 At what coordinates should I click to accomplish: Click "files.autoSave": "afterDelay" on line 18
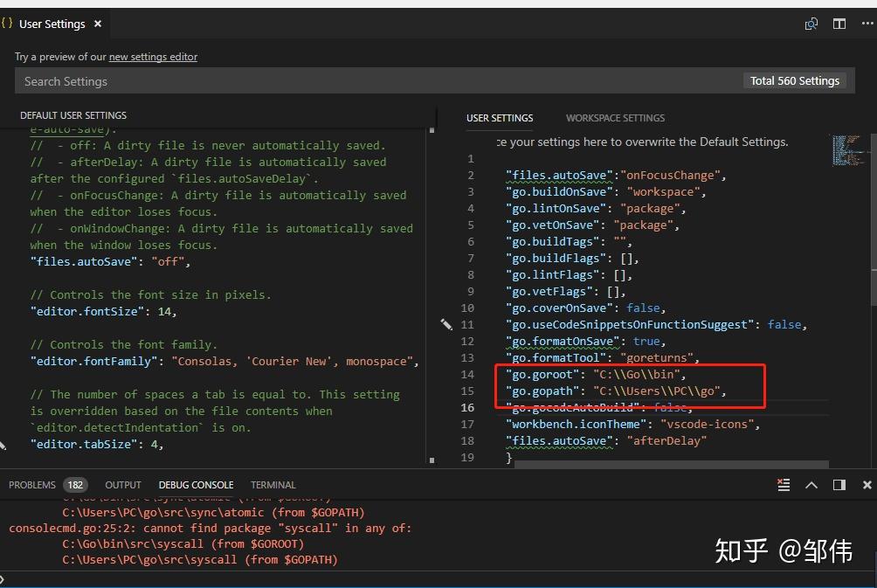tap(605, 441)
